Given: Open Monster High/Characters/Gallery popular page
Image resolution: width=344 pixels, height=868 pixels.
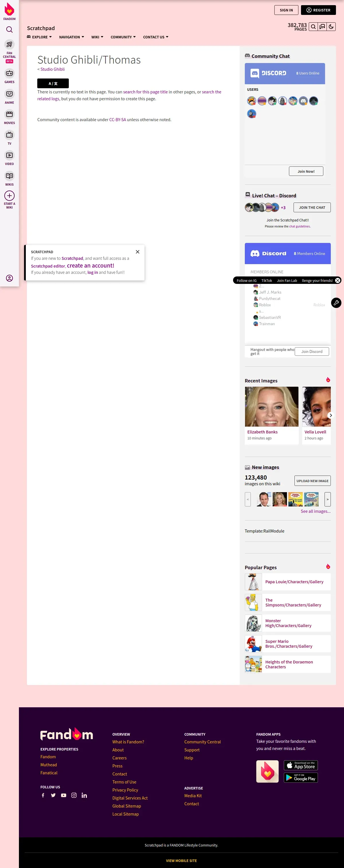Looking at the screenshot, I should click(288, 623).
